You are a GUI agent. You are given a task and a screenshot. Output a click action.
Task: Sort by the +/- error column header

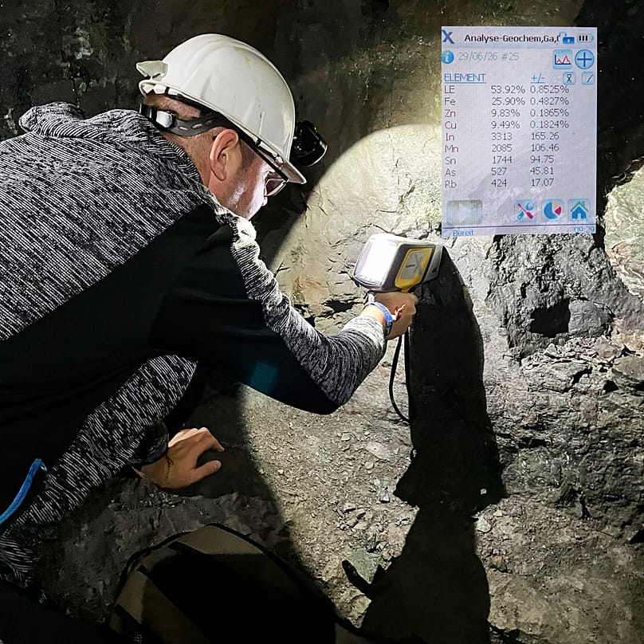537,78
